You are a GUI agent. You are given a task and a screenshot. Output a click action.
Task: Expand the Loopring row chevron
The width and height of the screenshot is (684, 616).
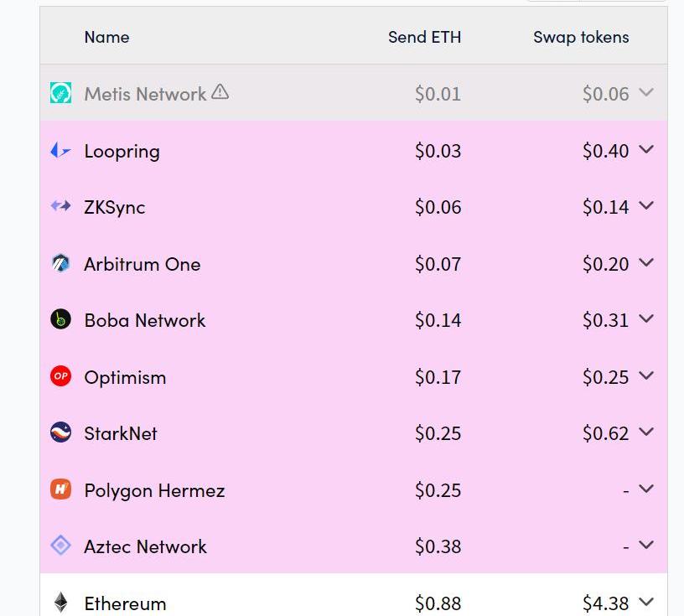point(645,150)
